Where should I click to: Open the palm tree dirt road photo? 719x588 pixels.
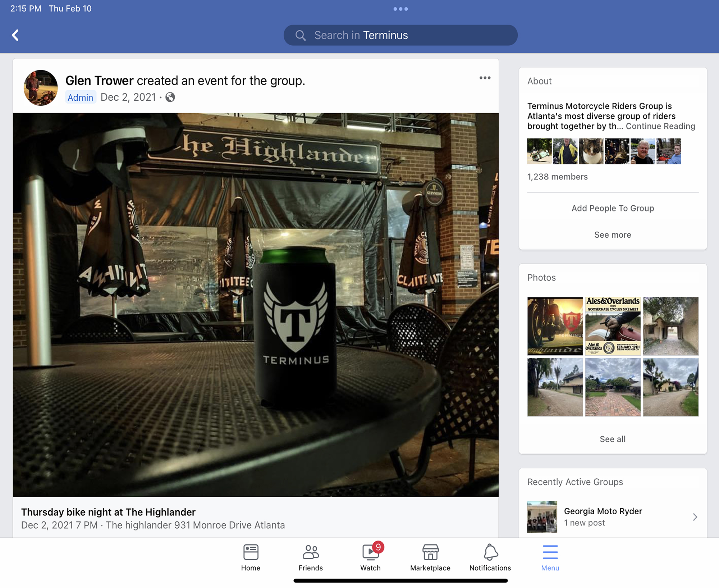click(555, 387)
